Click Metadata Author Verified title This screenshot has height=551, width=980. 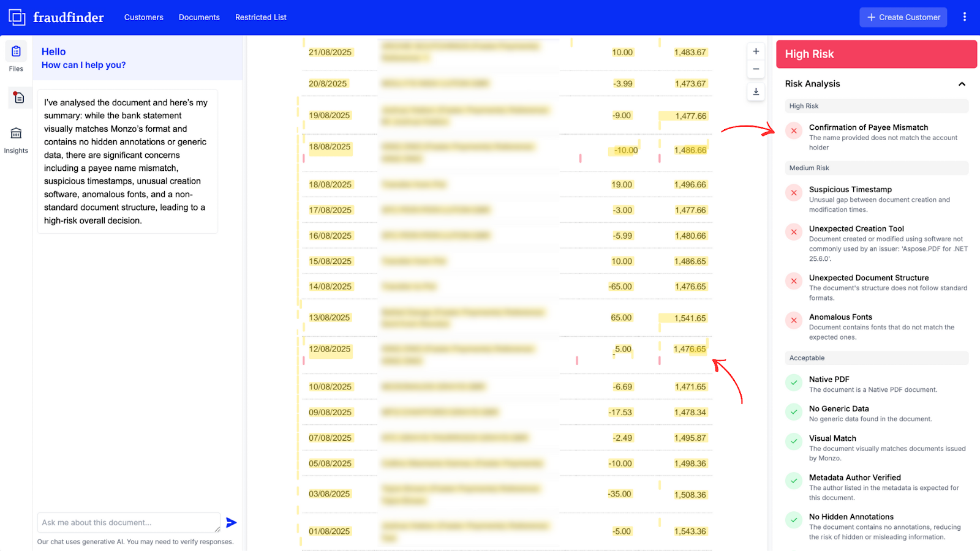click(x=854, y=478)
